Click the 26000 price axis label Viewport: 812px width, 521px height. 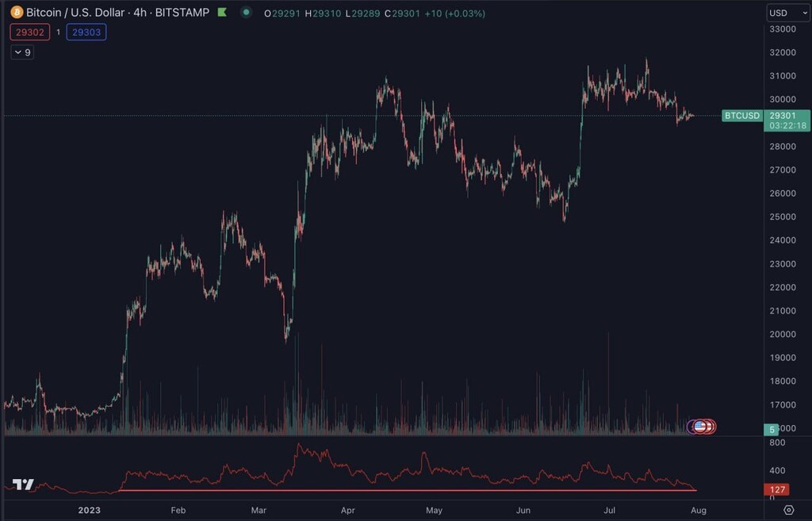point(783,193)
